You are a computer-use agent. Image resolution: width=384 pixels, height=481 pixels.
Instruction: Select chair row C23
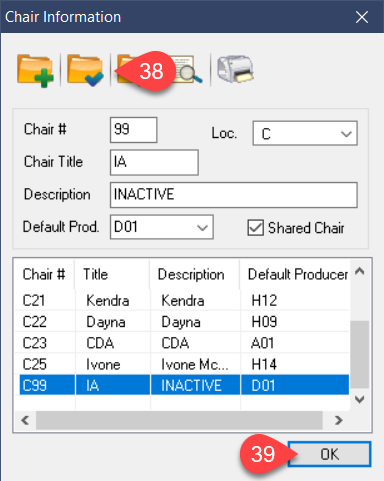tap(183, 343)
